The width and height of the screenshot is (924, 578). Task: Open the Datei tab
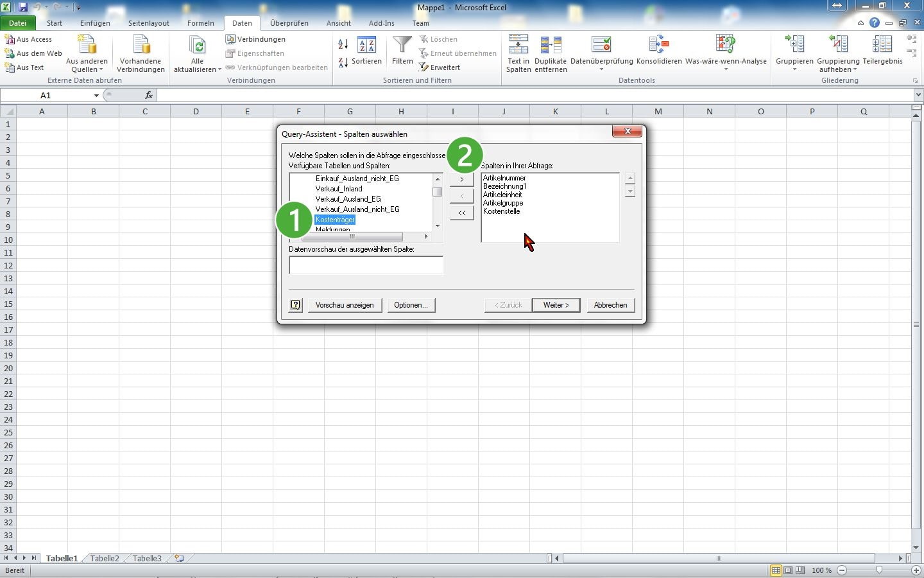click(x=17, y=22)
